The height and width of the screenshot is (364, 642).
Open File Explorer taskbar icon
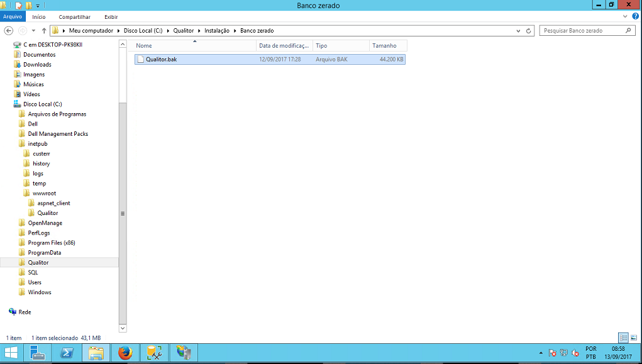point(96,353)
